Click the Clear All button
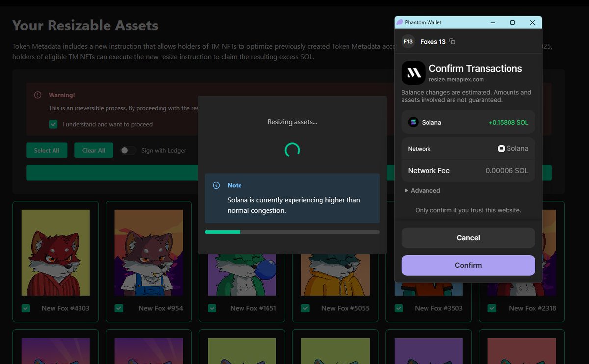Viewport: 589px width, 364px height. (94, 150)
